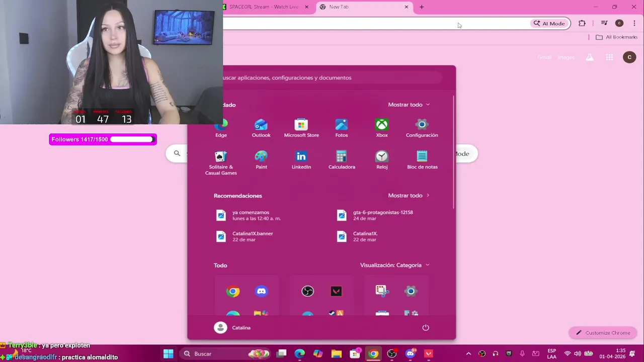Click Mostrar todo beside pinned apps

[x=409, y=105]
